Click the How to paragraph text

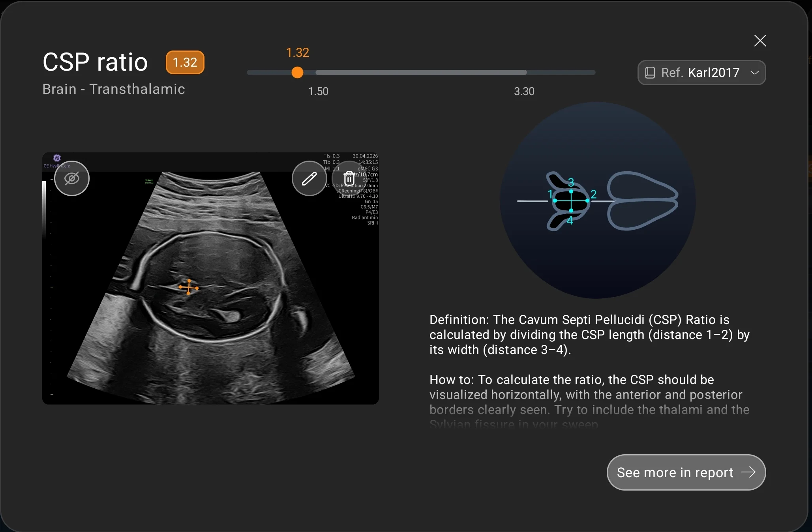pyautogui.click(x=589, y=402)
